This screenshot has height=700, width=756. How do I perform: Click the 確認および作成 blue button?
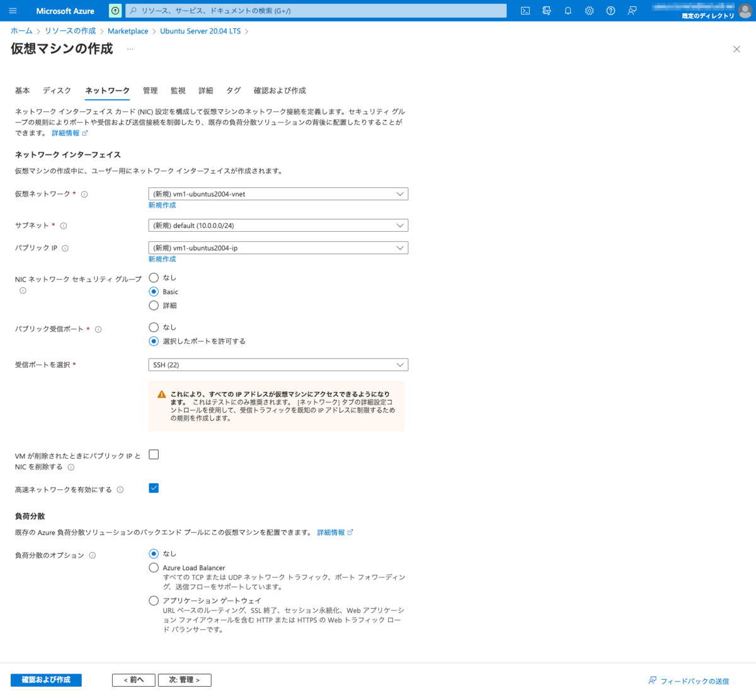click(46, 680)
